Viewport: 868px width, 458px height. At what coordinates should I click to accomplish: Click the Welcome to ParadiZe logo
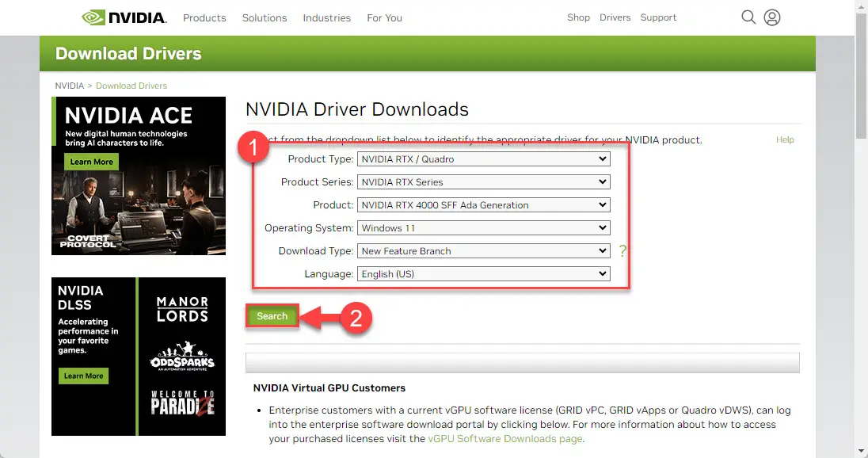tap(182, 403)
